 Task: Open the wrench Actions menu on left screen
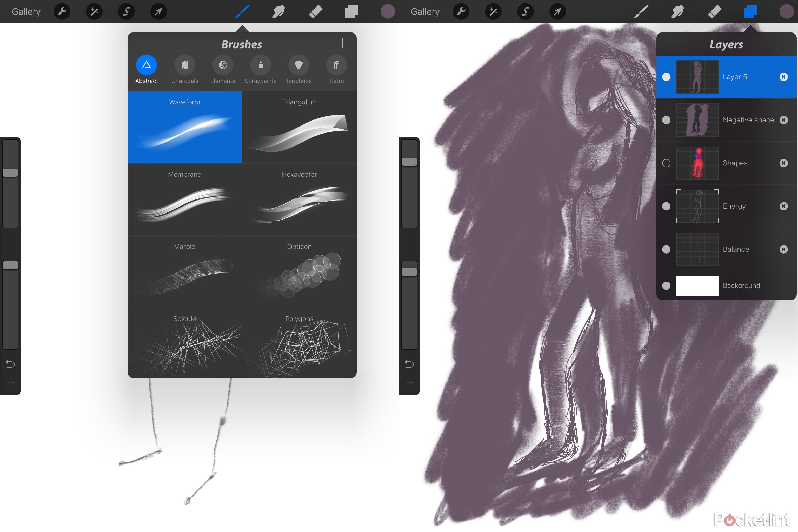pyautogui.click(x=62, y=12)
